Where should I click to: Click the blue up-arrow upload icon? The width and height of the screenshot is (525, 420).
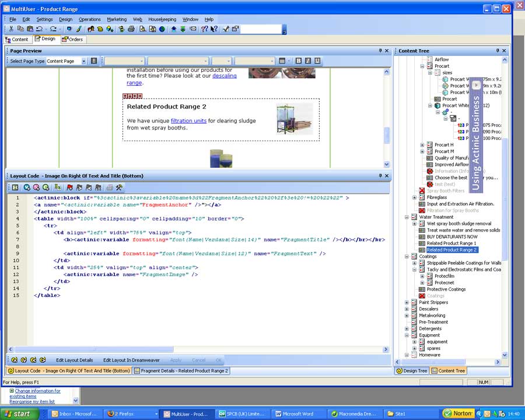point(173,29)
